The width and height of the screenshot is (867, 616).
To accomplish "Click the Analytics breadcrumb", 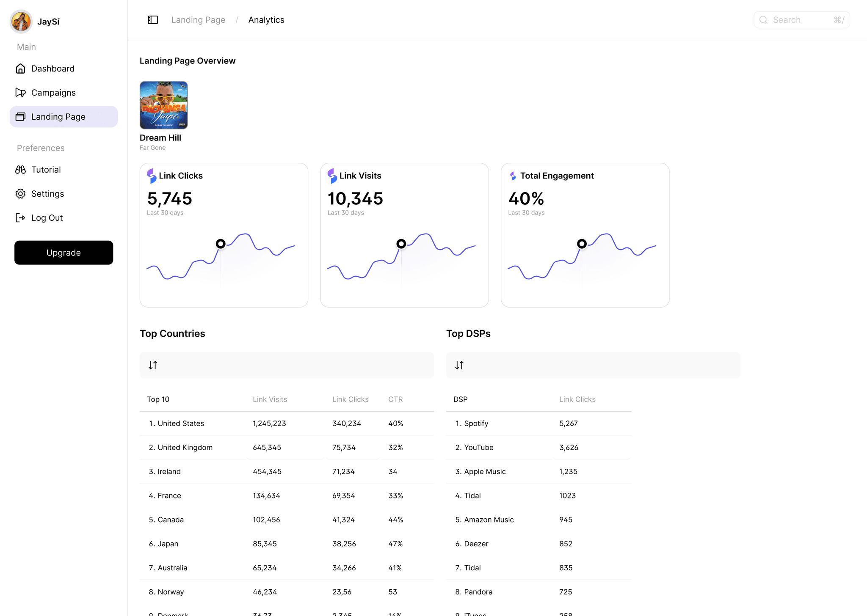I will pos(266,20).
